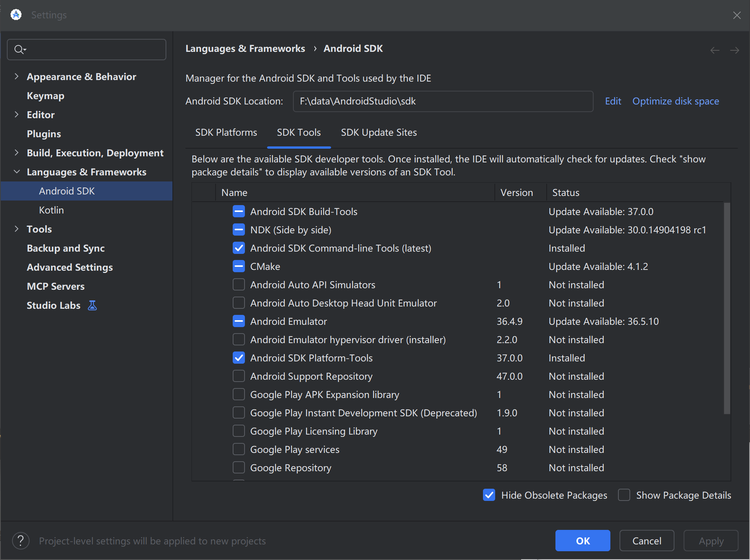Open help via question mark icon
Image resolution: width=750 pixels, height=560 pixels.
tap(21, 541)
